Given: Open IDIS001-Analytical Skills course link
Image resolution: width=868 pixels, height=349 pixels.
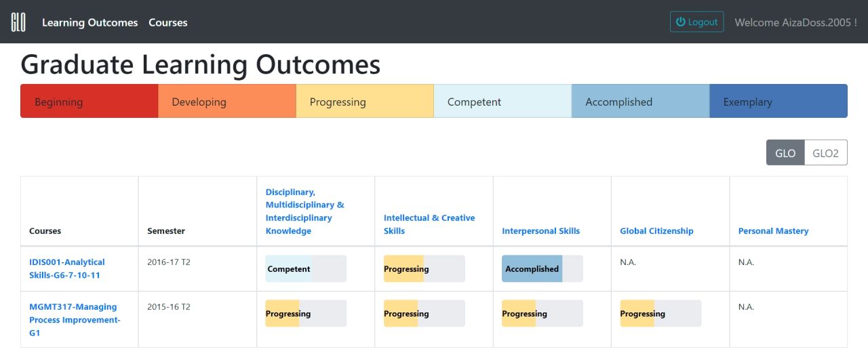Looking at the screenshot, I should (67, 268).
